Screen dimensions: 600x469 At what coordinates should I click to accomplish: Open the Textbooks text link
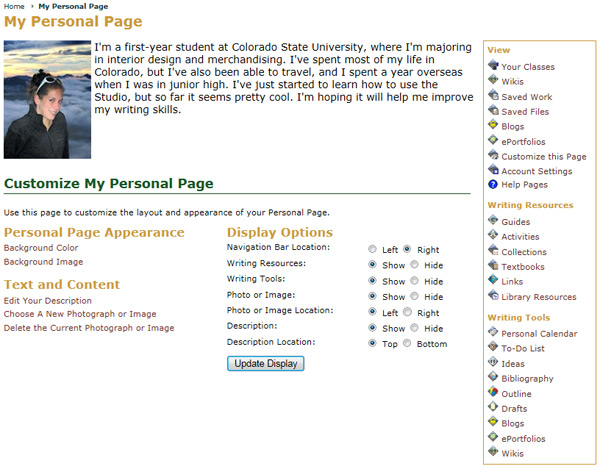click(523, 267)
